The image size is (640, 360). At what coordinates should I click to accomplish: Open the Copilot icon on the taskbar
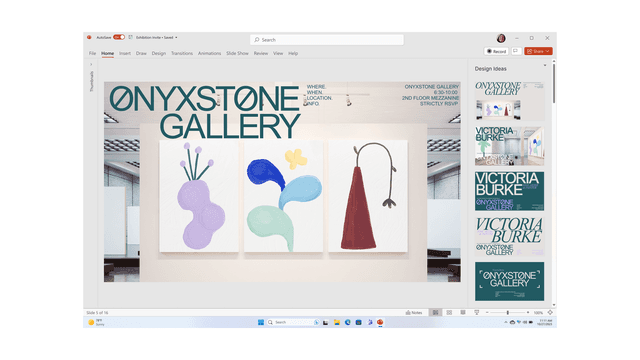coord(370,322)
